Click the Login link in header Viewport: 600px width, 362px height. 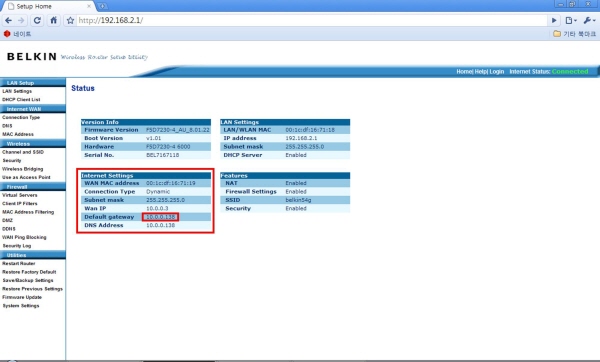[497, 72]
